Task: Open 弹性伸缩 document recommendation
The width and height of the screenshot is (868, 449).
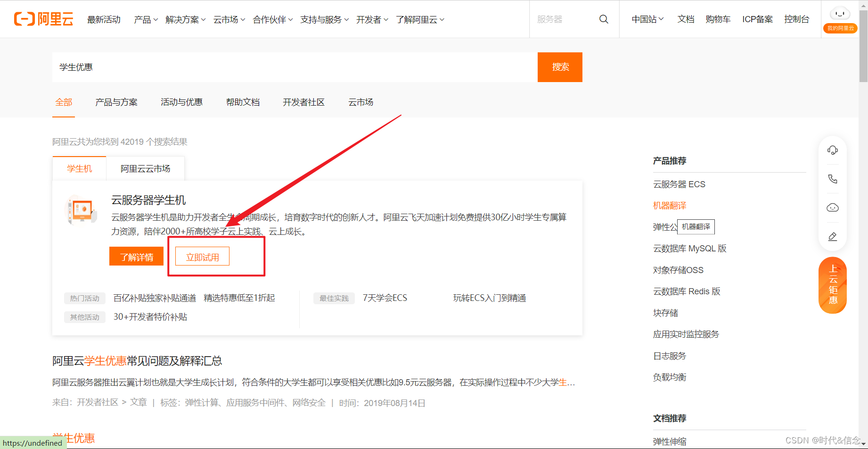Action: (670, 442)
